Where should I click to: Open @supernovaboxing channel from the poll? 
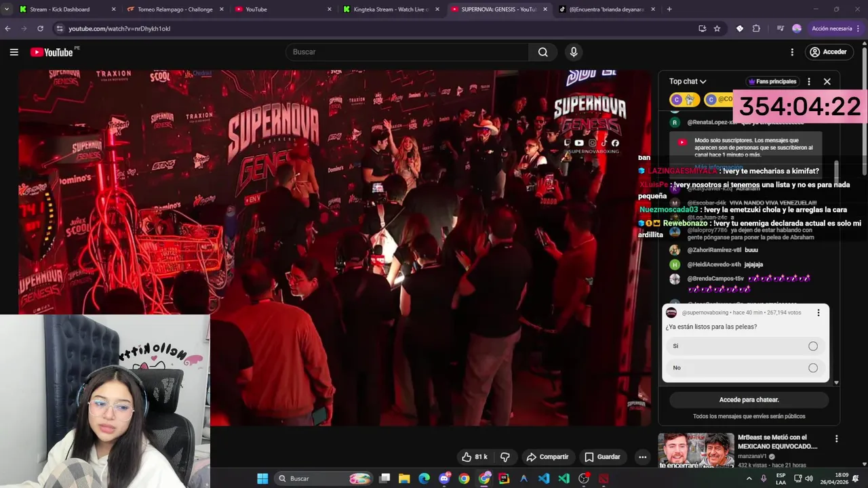point(705,312)
